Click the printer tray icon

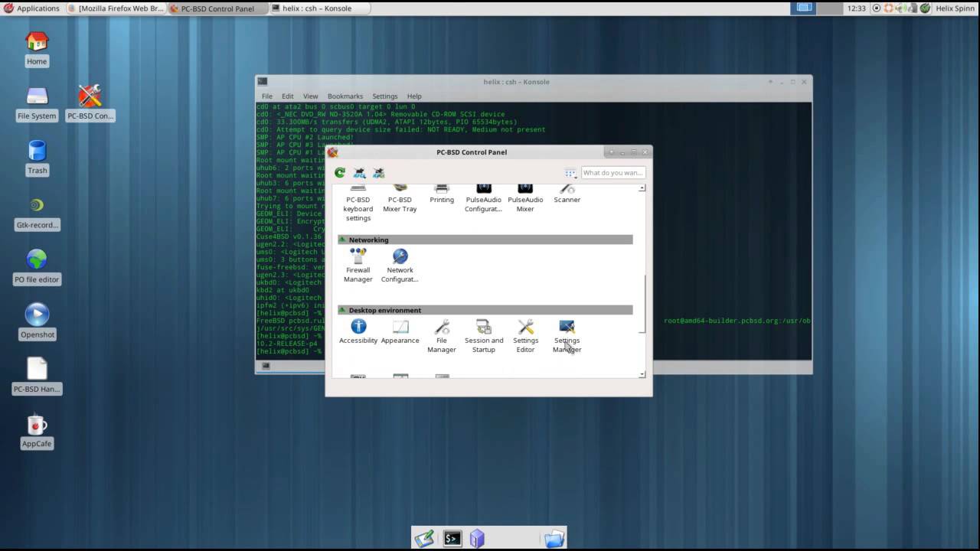[x=912, y=8]
